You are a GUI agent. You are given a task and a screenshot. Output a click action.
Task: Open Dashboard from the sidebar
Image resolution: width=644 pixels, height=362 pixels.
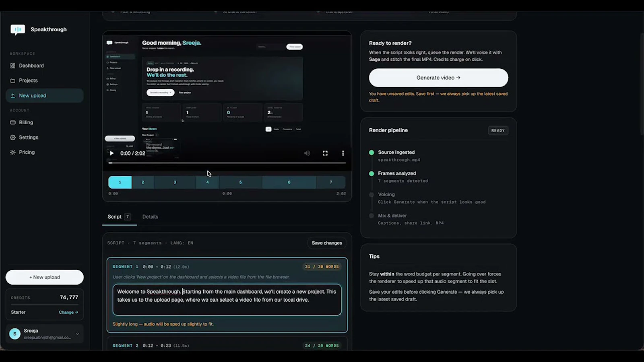[44, 66]
